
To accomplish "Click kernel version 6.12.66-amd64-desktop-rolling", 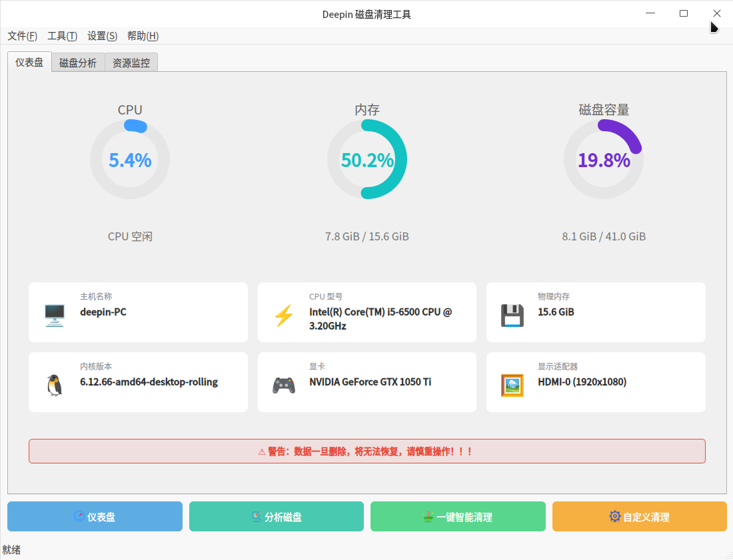I will 149,382.
